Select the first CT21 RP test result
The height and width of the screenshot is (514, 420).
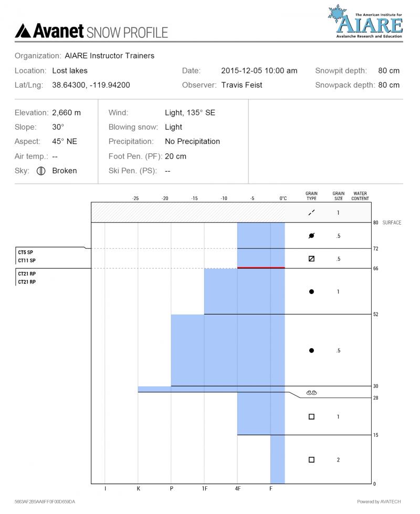pos(27,274)
